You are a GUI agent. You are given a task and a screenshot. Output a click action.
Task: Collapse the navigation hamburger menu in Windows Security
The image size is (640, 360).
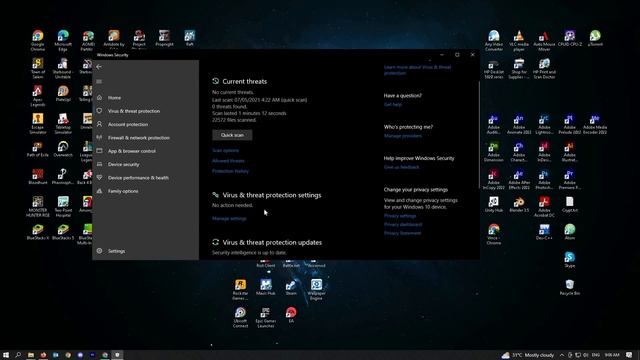[99, 81]
